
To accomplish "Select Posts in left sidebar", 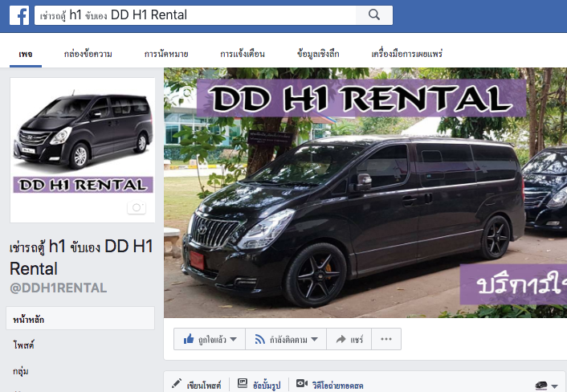I will 24,345.
